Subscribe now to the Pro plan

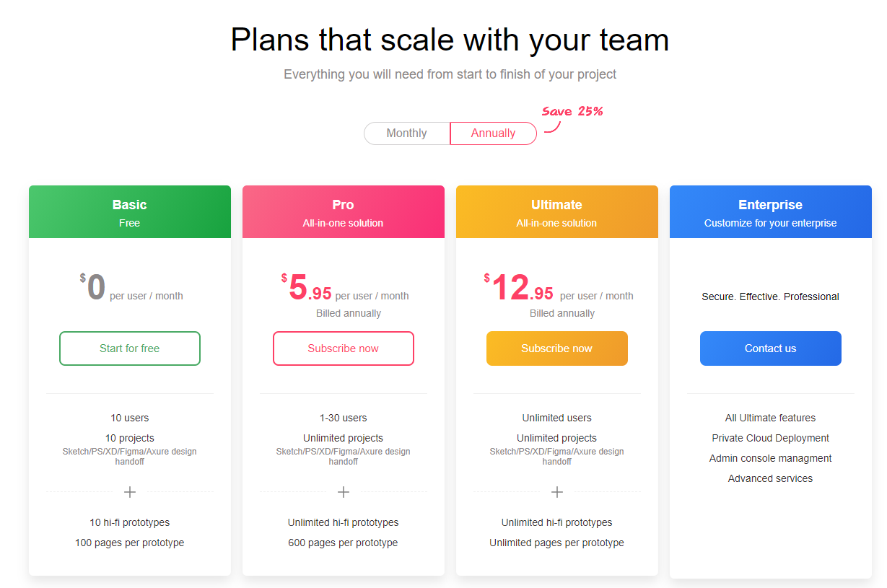point(344,348)
